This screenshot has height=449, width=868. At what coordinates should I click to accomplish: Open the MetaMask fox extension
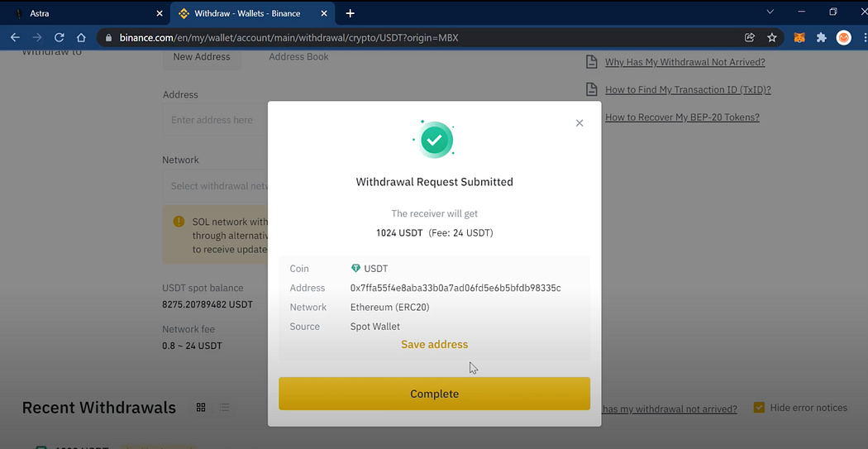click(800, 38)
